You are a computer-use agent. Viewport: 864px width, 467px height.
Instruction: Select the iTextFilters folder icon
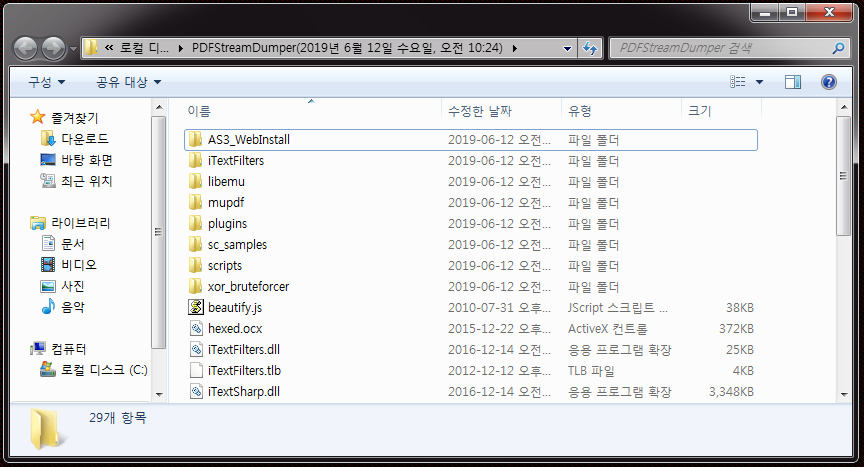196,160
